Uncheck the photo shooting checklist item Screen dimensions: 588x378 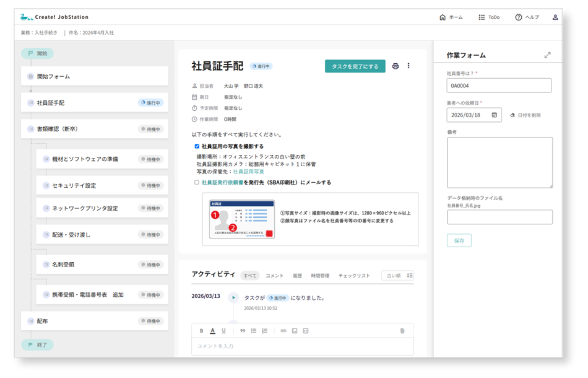(196, 146)
